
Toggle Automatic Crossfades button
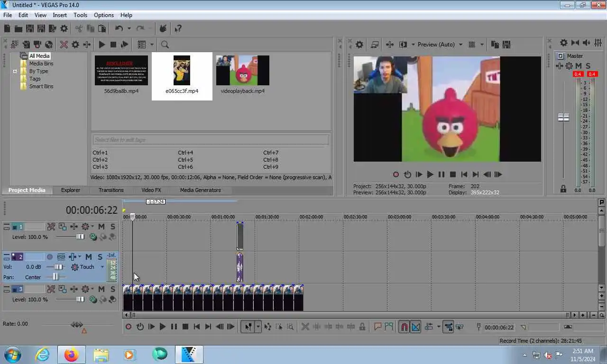[x=415, y=327]
